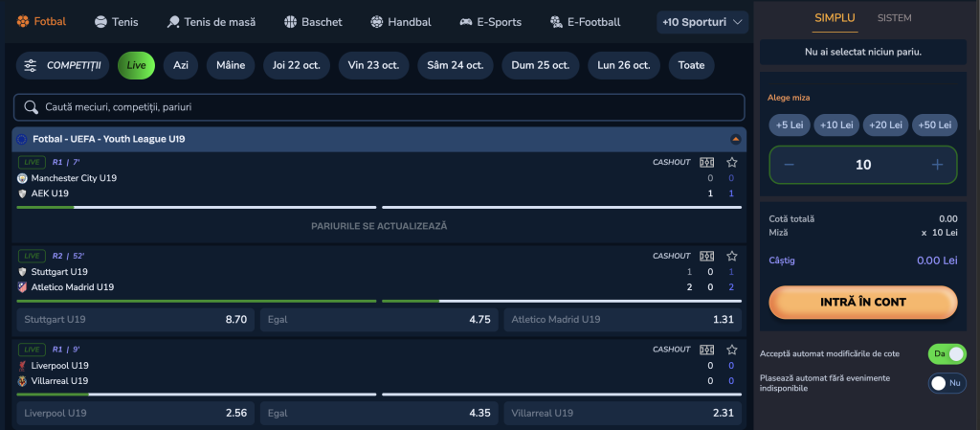
Task: Click the AEK U19 team crest
Action: click(23, 193)
